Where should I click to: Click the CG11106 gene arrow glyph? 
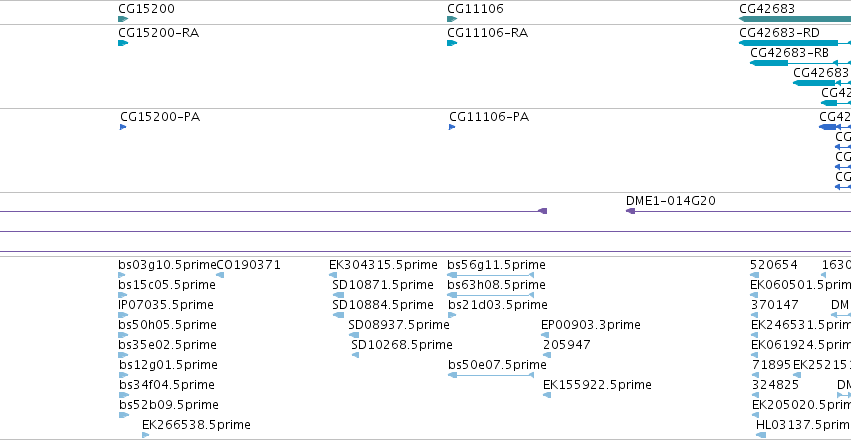pos(452,19)
